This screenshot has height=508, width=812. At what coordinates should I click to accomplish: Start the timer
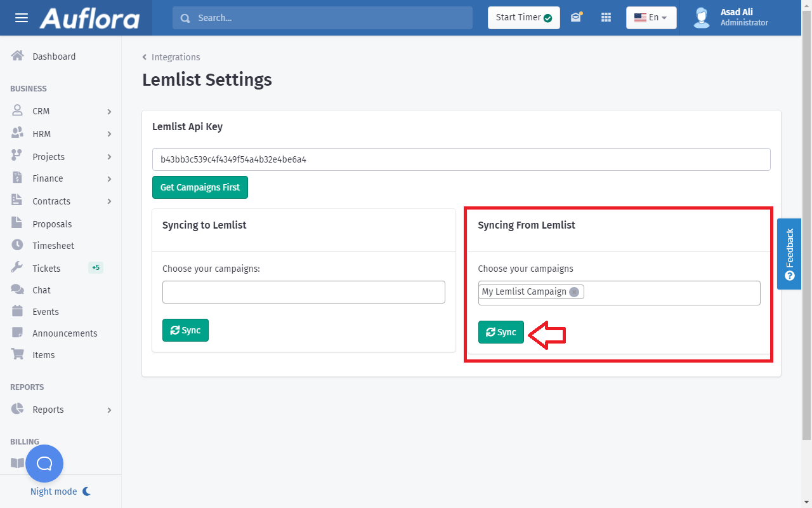(523, 18)
